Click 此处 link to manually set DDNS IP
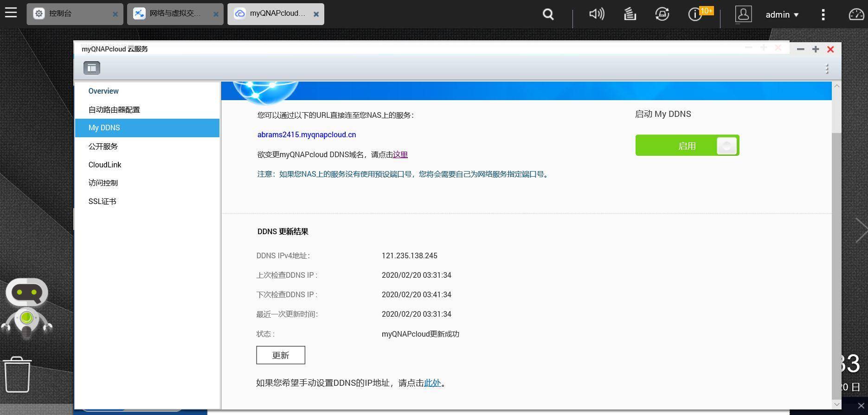 [x=432, y=383]
